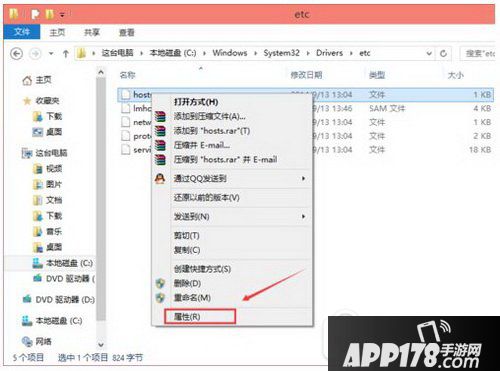Viewport: 500px width, 371px height.
Task: Open the 发送到(N) submenu
Action: point(191,217)
